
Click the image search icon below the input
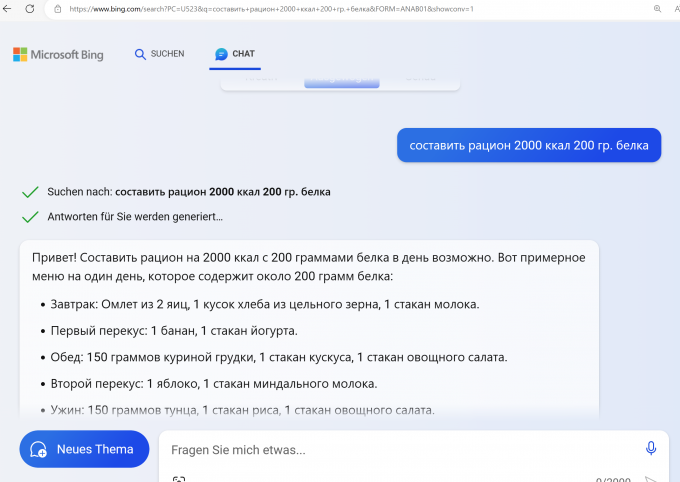(x=179, y=478)
